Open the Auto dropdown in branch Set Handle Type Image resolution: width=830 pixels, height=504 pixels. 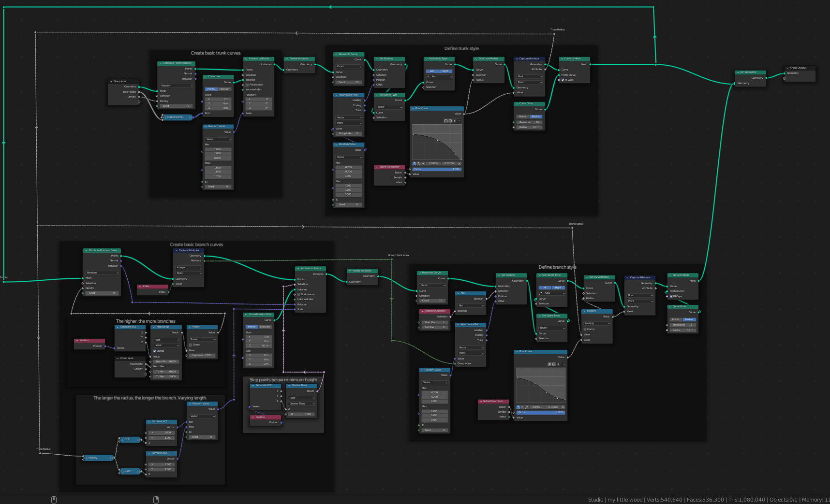(552, 293)
